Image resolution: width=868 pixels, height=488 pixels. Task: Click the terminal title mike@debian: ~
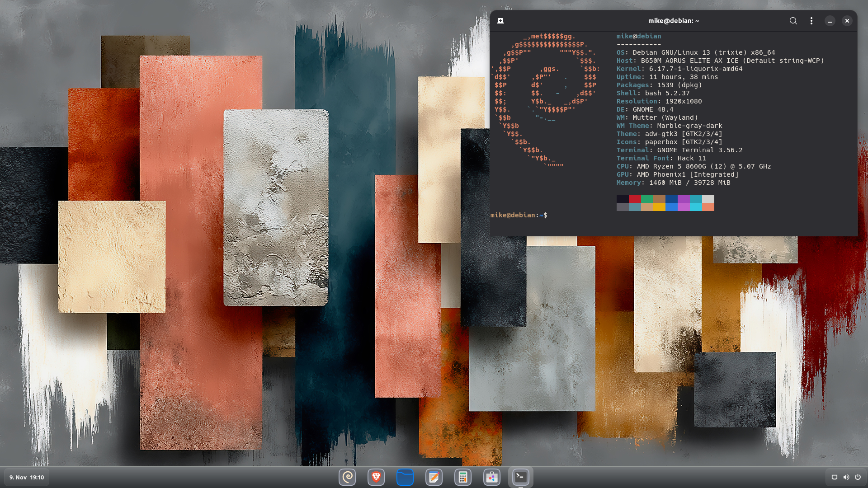click(673, 21)
